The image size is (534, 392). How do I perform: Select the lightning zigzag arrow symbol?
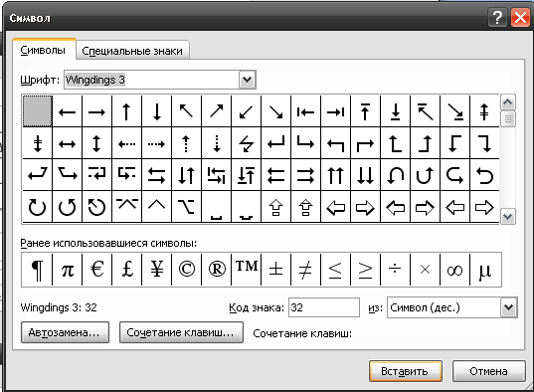pos(246,143)
